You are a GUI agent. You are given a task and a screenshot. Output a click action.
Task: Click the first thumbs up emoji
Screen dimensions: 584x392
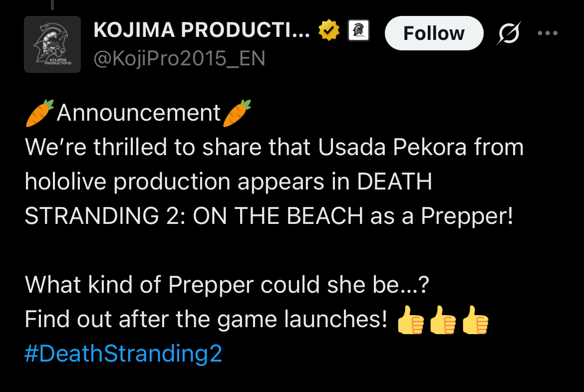pyautogui.click(x=411, y=320)
